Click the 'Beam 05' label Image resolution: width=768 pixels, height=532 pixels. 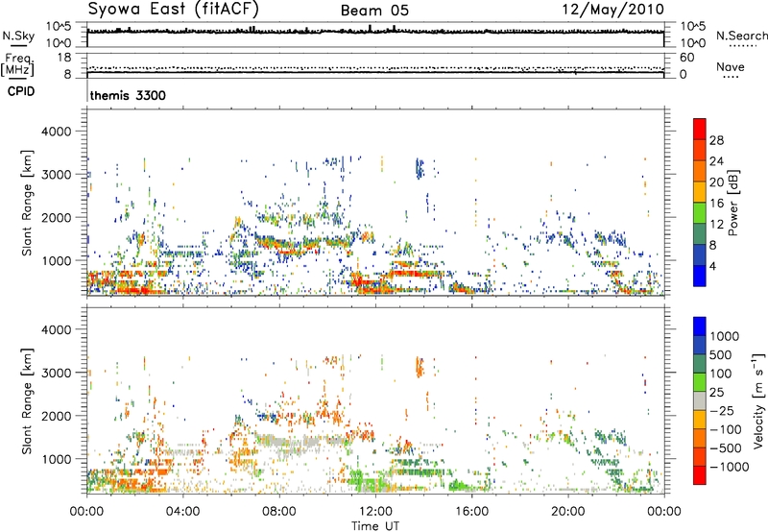pos(374,11)
